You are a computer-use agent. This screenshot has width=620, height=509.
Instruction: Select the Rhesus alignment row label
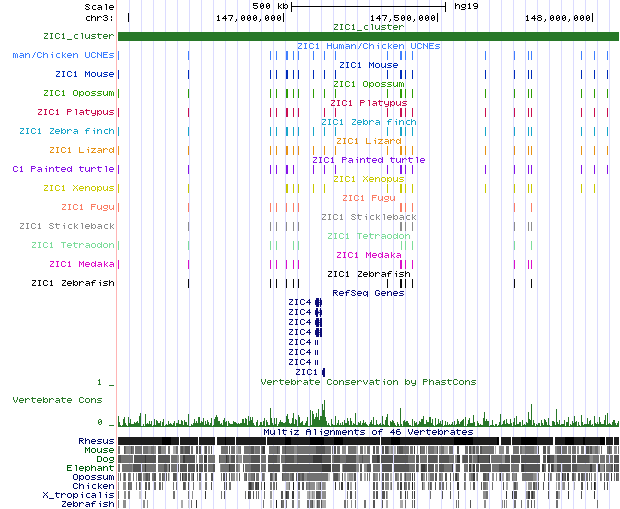(x=95, y=441)
